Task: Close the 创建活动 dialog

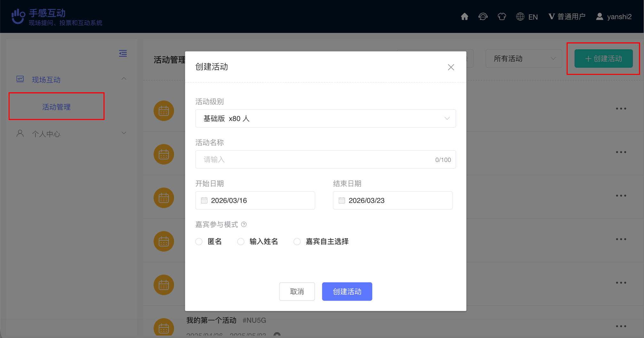Action: click(451, 67)
